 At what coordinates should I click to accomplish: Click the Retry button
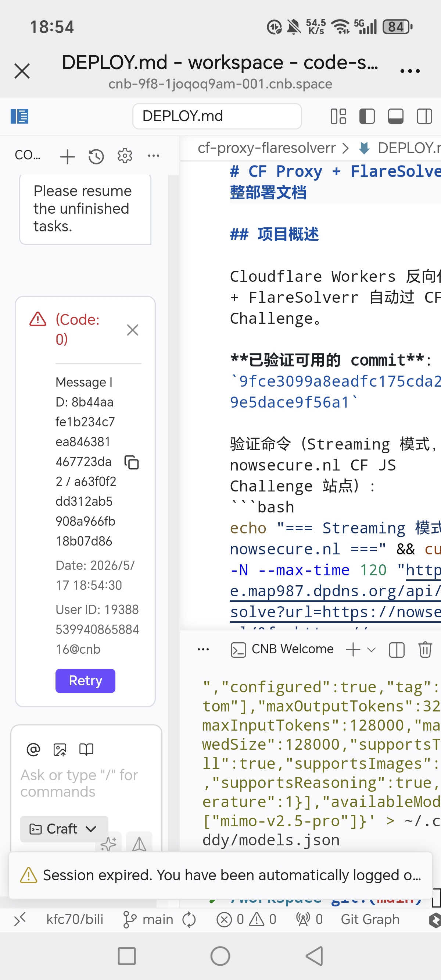(85, 681)
